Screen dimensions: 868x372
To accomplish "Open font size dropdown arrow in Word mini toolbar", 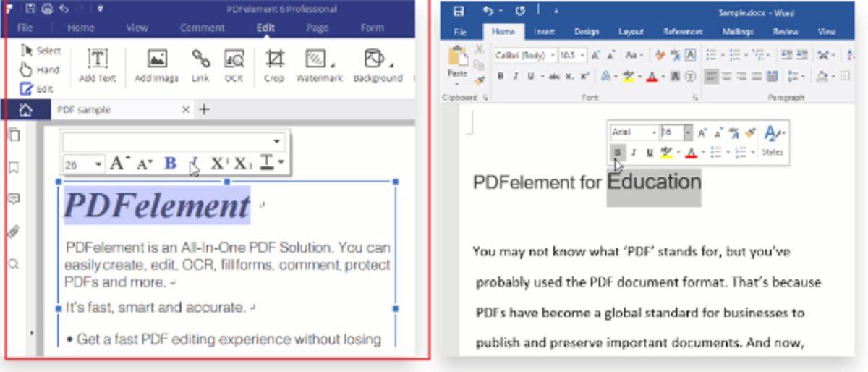I will tap(688, 132).
